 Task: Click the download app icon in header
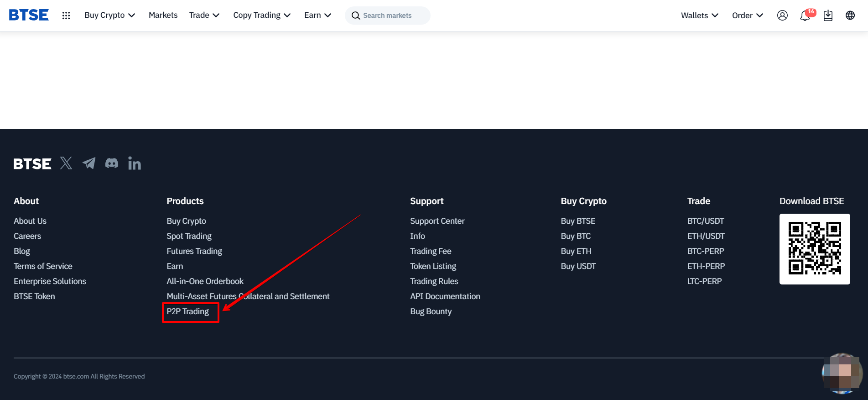828,16
